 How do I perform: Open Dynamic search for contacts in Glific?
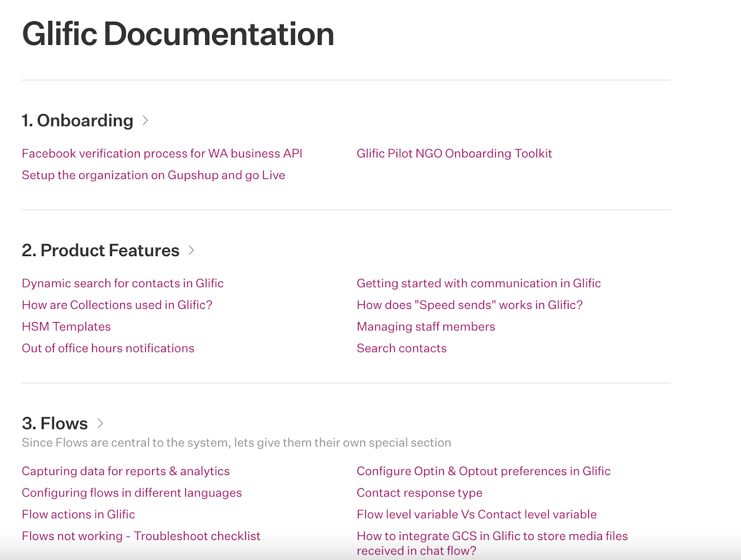(x=123, y=283)
